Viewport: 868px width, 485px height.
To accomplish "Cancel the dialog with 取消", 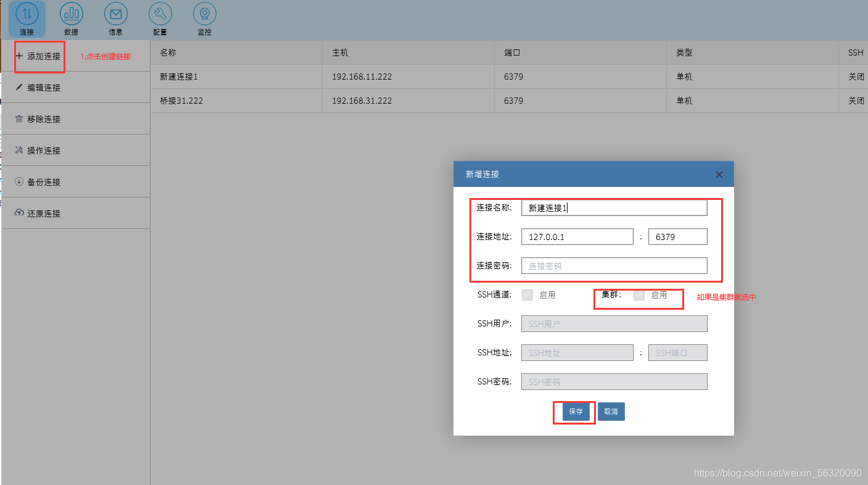I will coord(611,412).
